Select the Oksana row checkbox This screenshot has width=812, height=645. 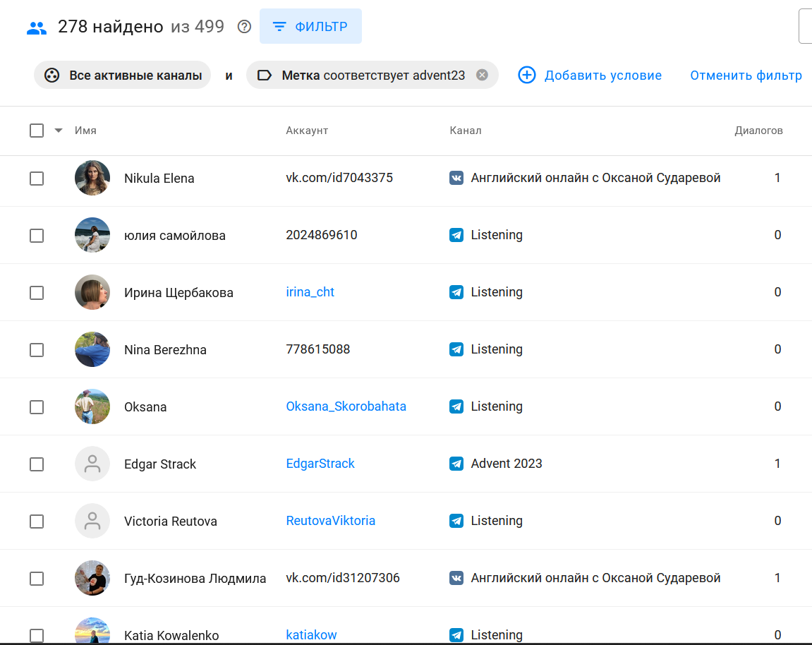pos(37,407)
